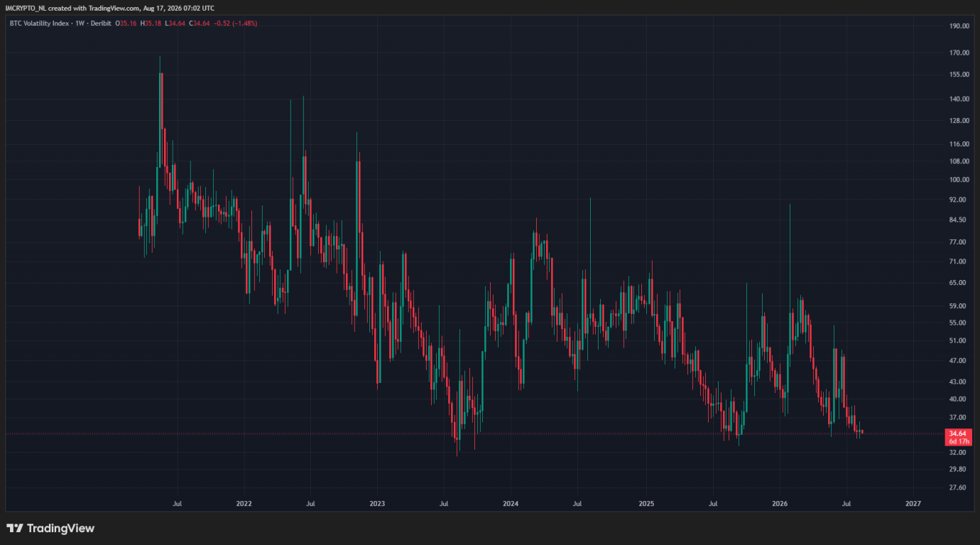Click the 2026 label on time axis

coord(780,503)
